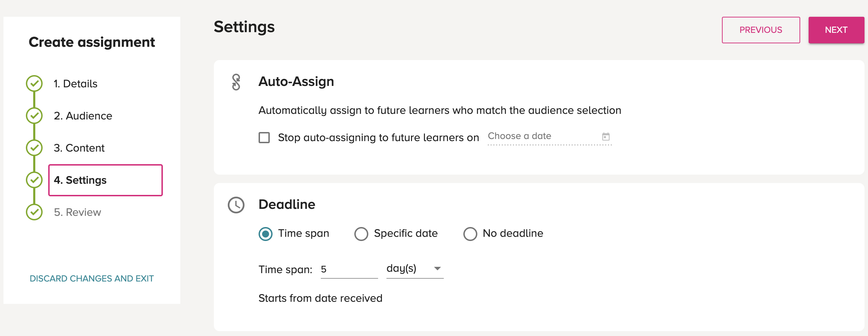Open the 3. Content step
The height and width of the screenshot is (336, 868).
tap(79, 148)
